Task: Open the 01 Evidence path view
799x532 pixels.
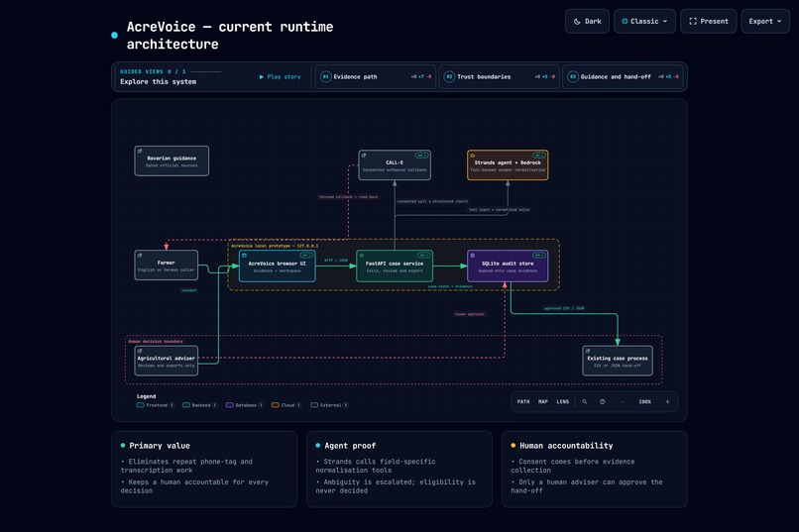Action: pos(375,77)
